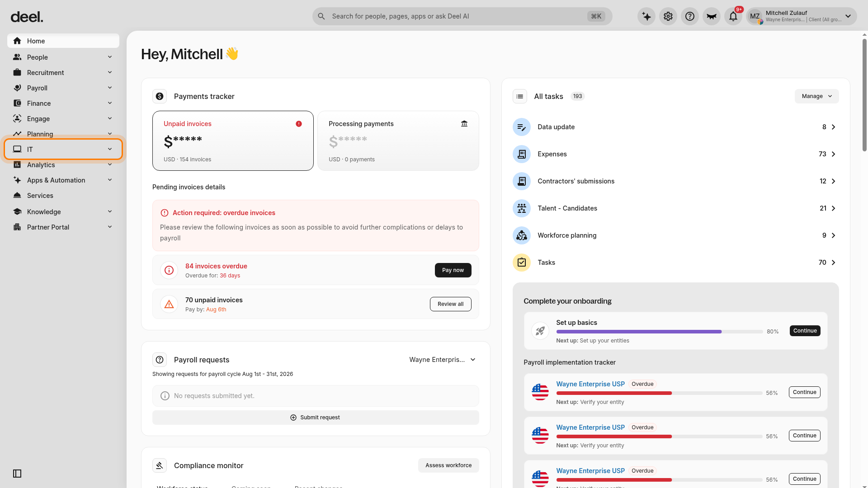This screenshot has width=868, height=488.
Task: Click the 193 tasks count badge
Action: pos(577,96)
